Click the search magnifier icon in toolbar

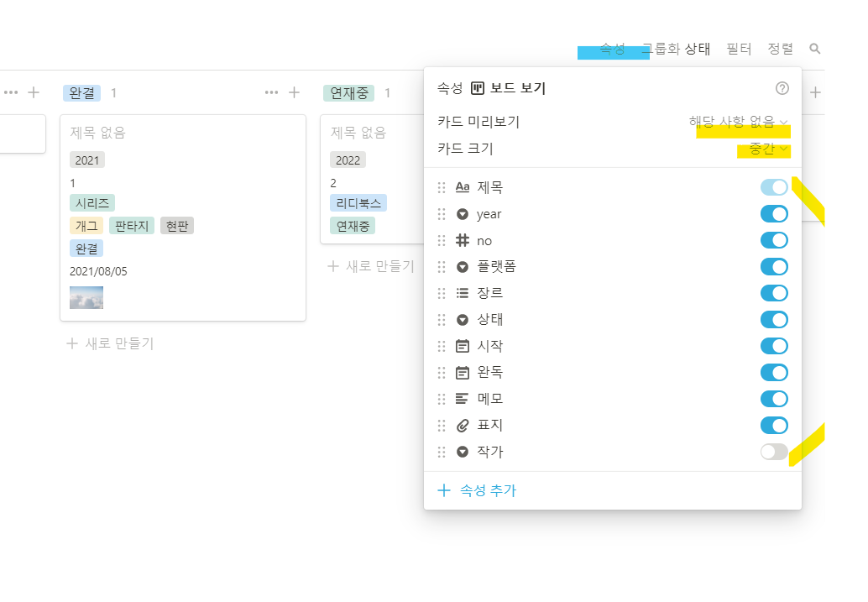pyautogui.click(x=814, y=49)
